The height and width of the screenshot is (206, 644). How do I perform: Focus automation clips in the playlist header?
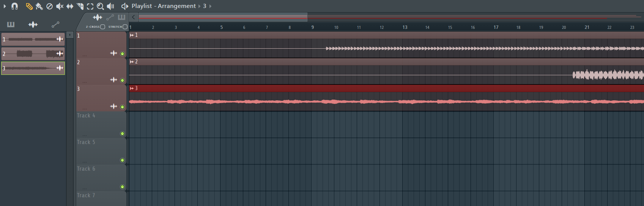[110, 17]
